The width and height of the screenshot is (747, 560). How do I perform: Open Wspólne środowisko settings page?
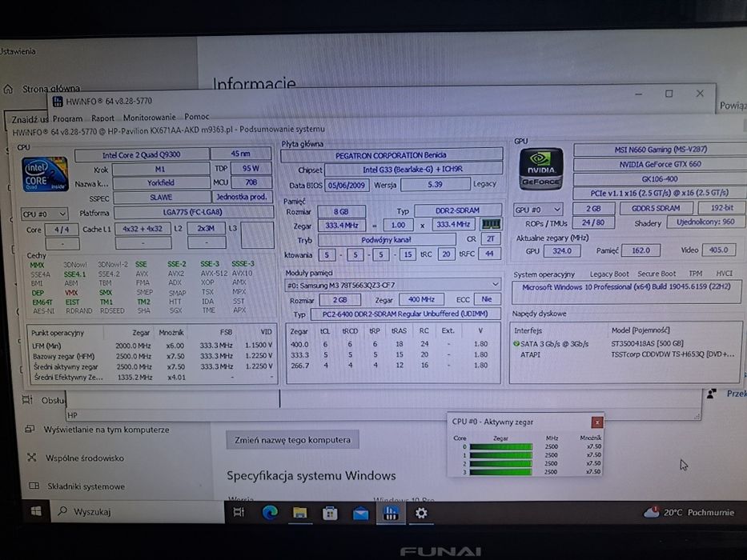pos(85,458)
